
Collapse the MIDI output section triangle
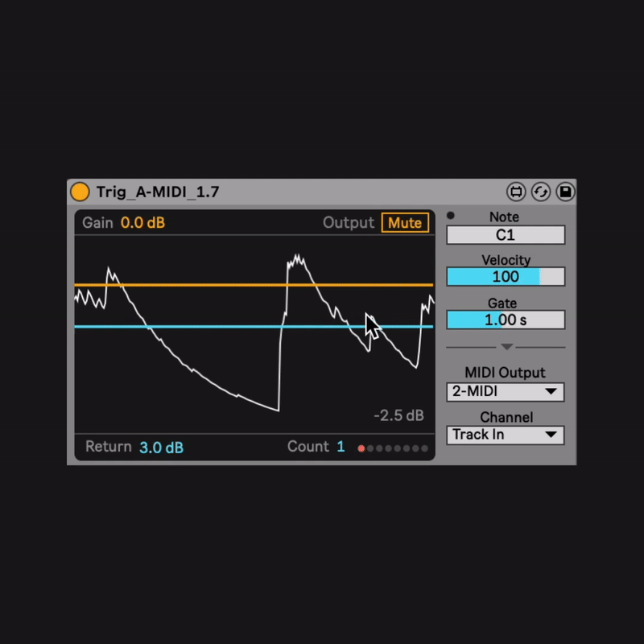click(507, 347)
